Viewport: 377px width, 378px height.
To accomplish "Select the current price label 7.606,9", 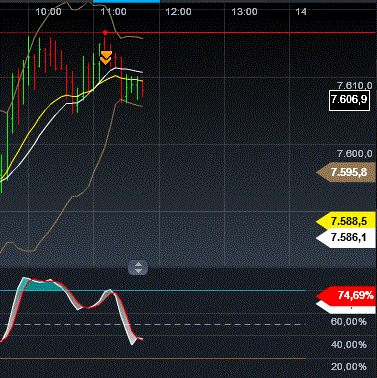I will (349, 100).
